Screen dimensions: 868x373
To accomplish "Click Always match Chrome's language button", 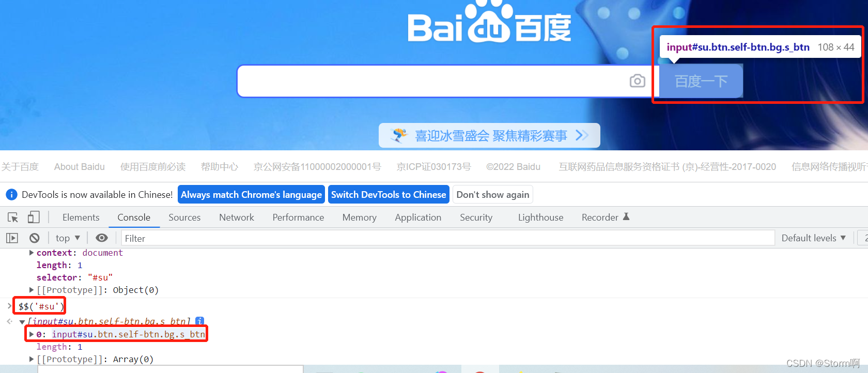I will 251,195.
